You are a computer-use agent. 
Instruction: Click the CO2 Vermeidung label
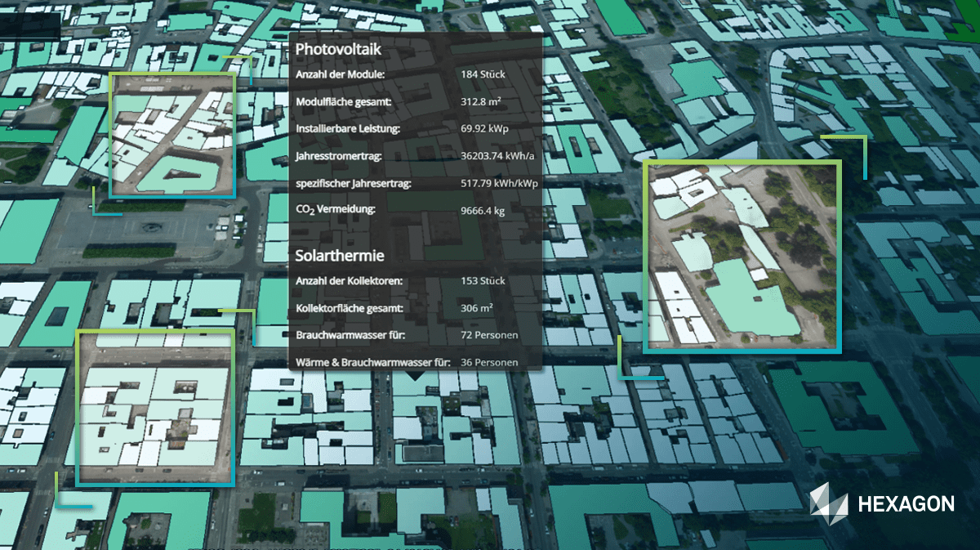336,210
